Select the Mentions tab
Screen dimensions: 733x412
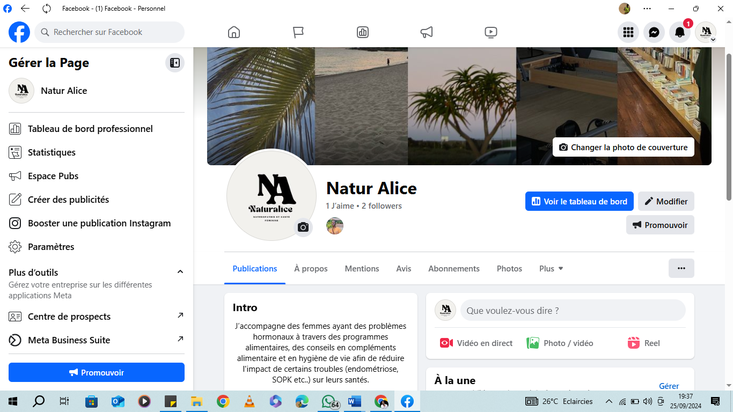click(362, 268)
